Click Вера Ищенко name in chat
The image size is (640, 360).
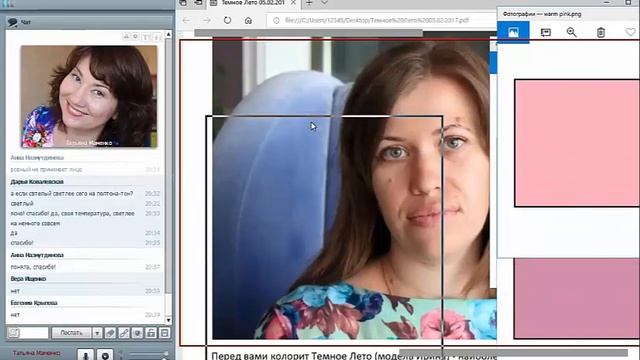28,279
